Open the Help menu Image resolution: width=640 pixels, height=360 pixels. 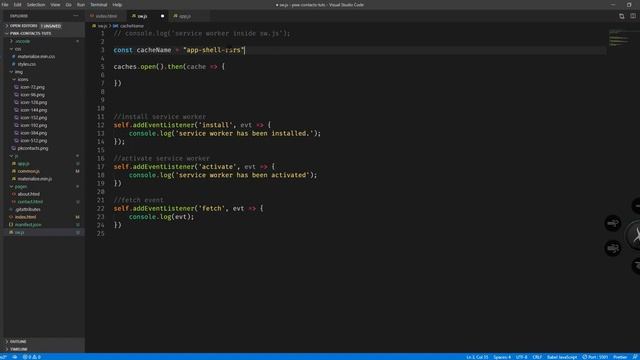click(x=117, y=5)
